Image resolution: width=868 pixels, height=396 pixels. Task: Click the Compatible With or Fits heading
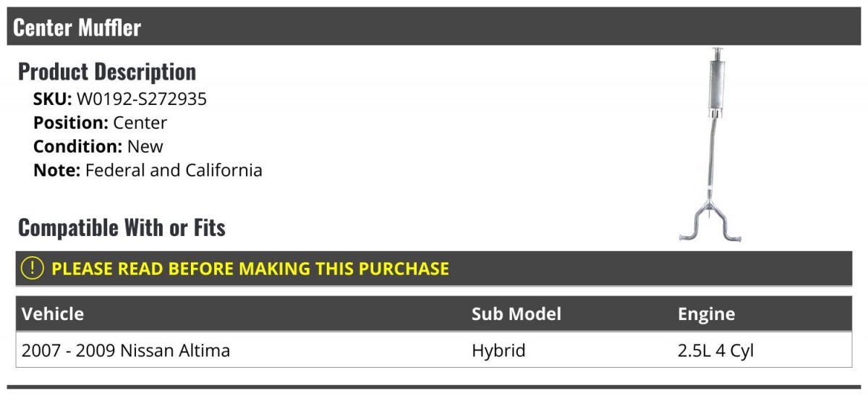(x=122, y=228)
